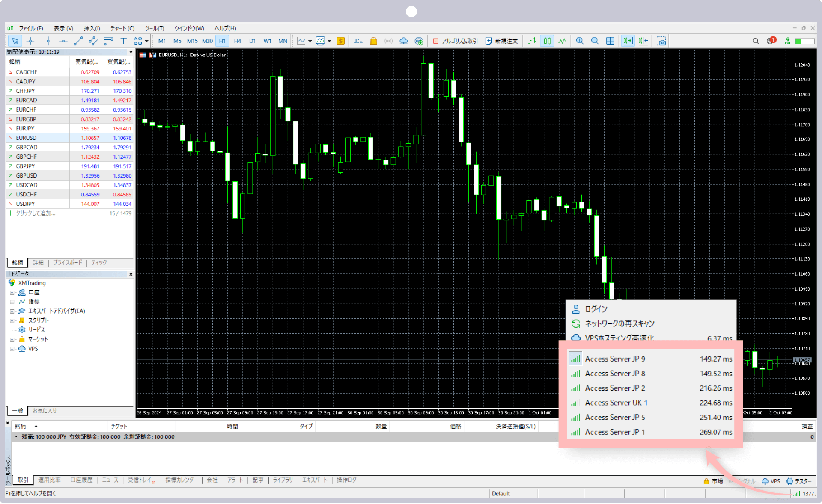The height and width of the screenshot is (504, 822).
Task: Expand the 指標 indicators tree node
Action: [12, 302]
